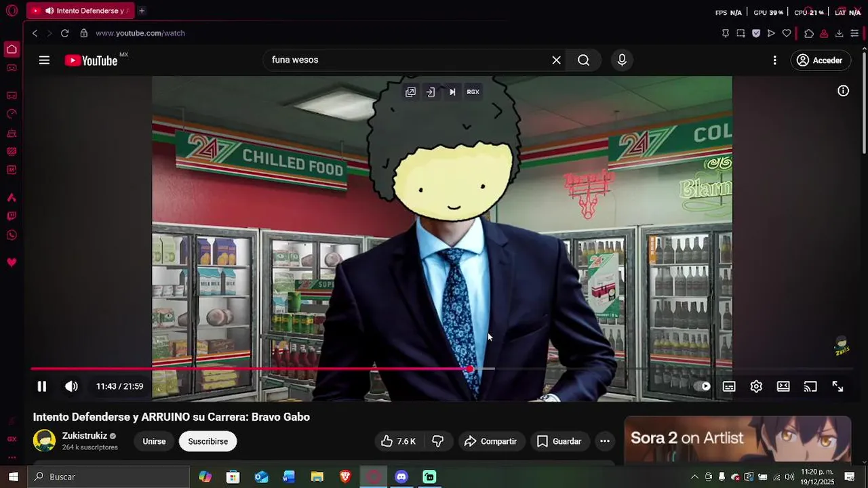Open the extensions cube icon
Screen dimensions: 868x488
pyautogui.click(x=809, y=33)
